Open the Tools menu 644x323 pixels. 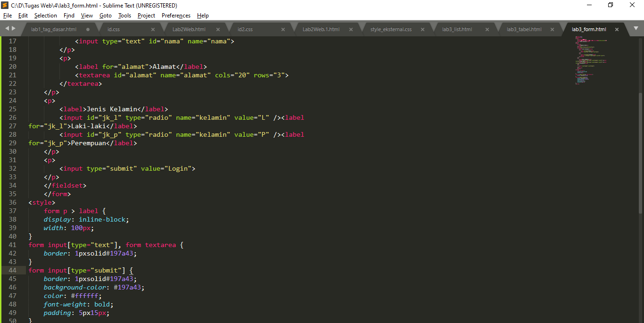pos(124,16)
